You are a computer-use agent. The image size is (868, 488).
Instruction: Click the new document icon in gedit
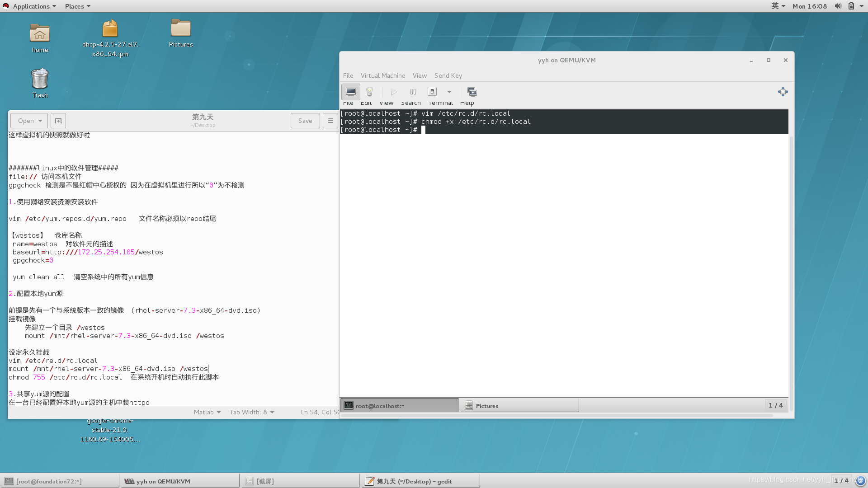(x=58, y=121)
